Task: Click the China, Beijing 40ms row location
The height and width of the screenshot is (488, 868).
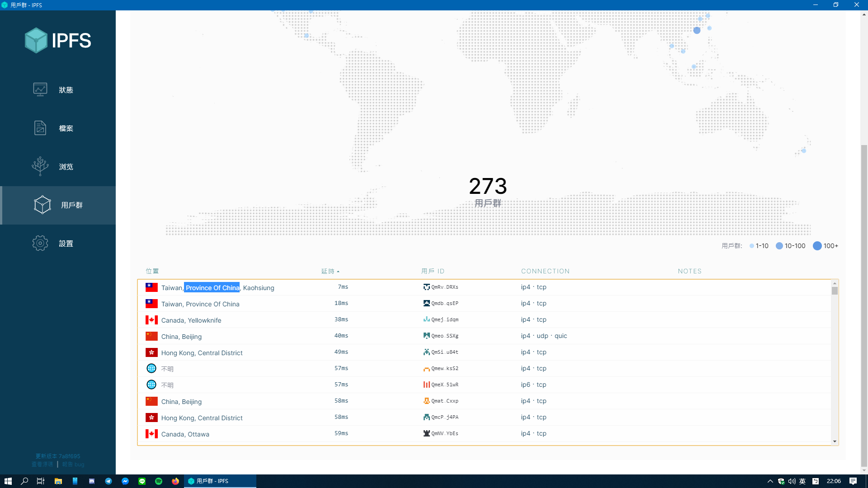Action: tap(181, 337)
